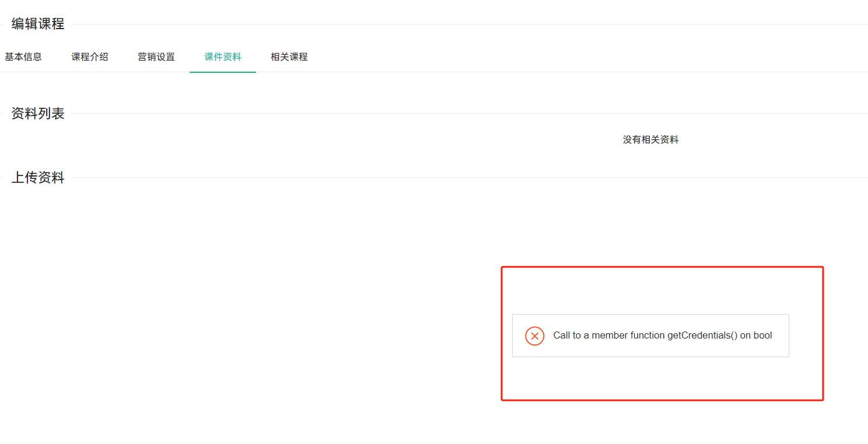The width and height of the screenshot is (868, 444).
Task: Click 'Call to a member' error text
Action: click(590, 336)
